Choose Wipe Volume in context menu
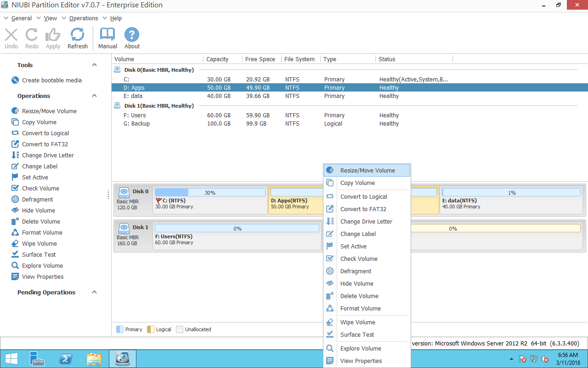The width and height of the screenshot is (588, 368). tap(367, 322)
